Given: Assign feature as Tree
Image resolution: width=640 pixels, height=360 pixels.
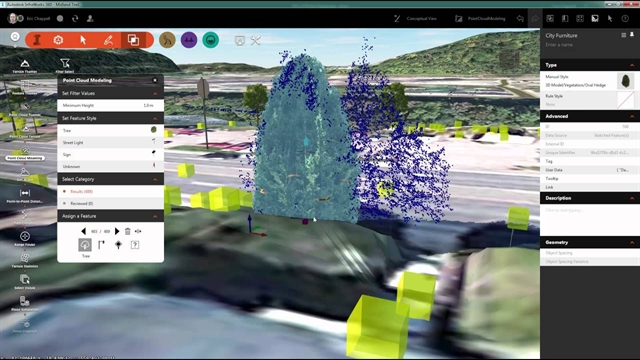Looking at the screenshot, I should tap(85, 245).
